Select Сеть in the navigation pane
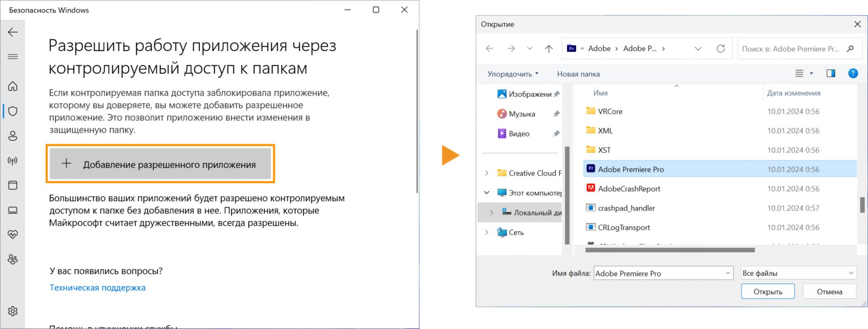 click(x=510, y=232)
